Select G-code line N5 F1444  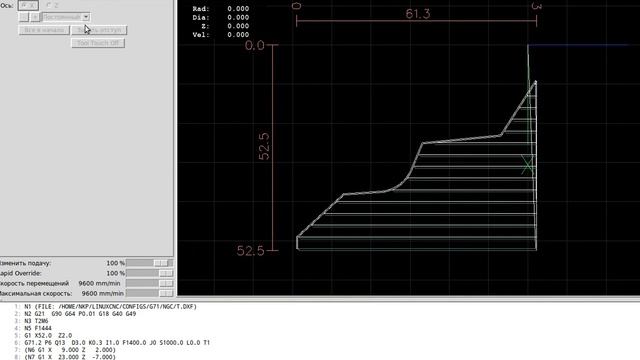pos(38,328)
